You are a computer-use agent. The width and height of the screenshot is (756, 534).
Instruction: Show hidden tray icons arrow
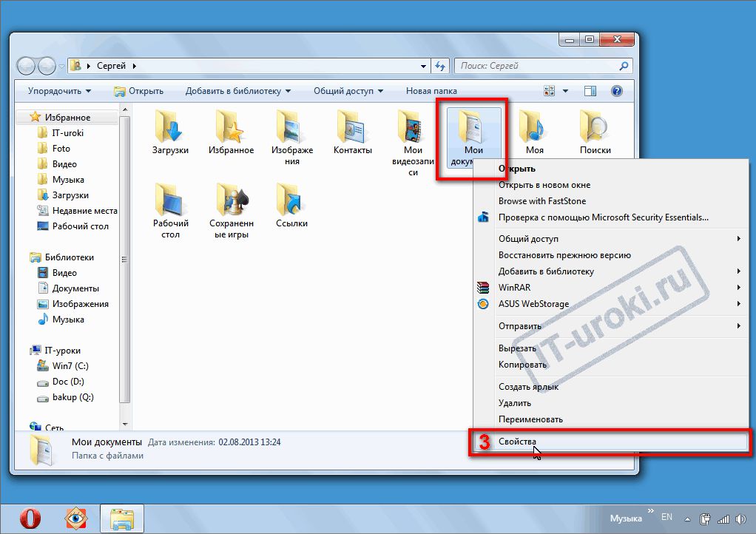(687, 519)
